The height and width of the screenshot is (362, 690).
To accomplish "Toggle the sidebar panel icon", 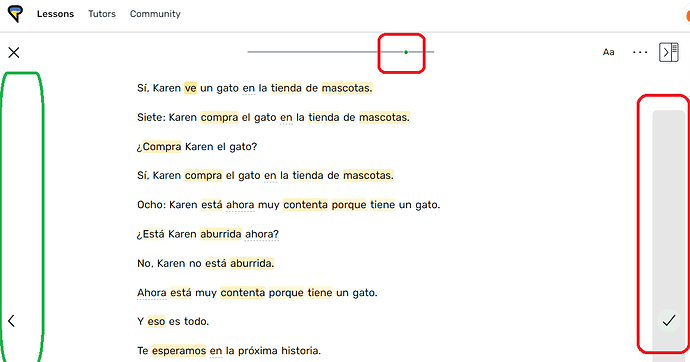I will (668, 52).
